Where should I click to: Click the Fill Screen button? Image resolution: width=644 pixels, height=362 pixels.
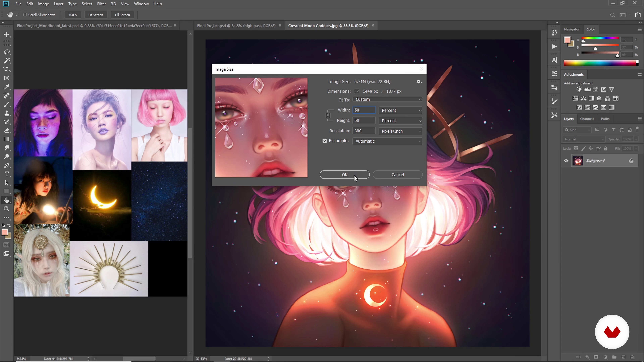tap(122, 15)
